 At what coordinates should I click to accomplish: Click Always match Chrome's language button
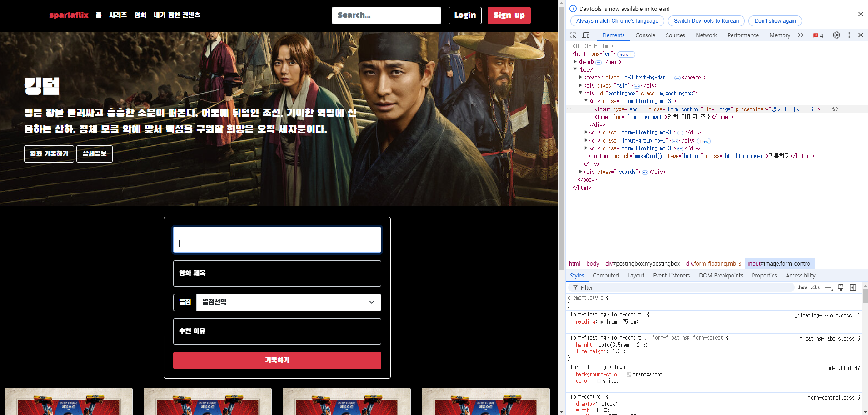(x=617, y=21)
